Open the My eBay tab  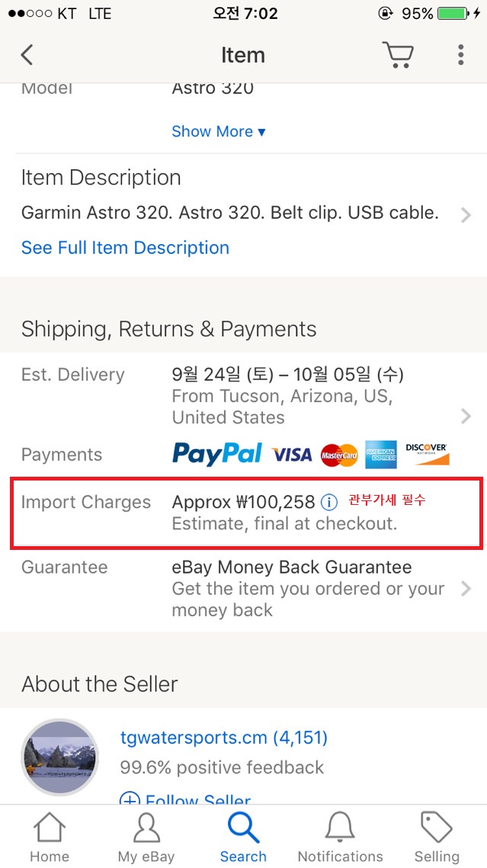click(146, 837)
